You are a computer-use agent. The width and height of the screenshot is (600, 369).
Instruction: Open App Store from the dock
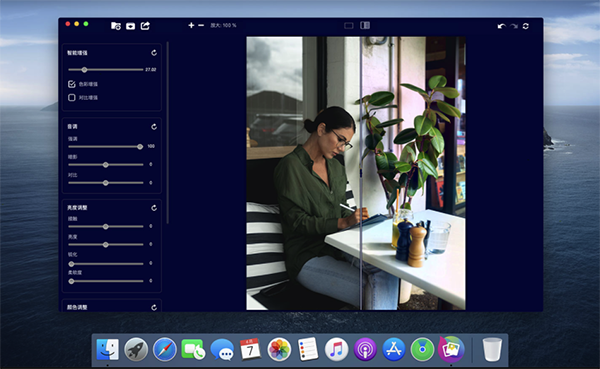pyautogui.click(x=394, y=349)
